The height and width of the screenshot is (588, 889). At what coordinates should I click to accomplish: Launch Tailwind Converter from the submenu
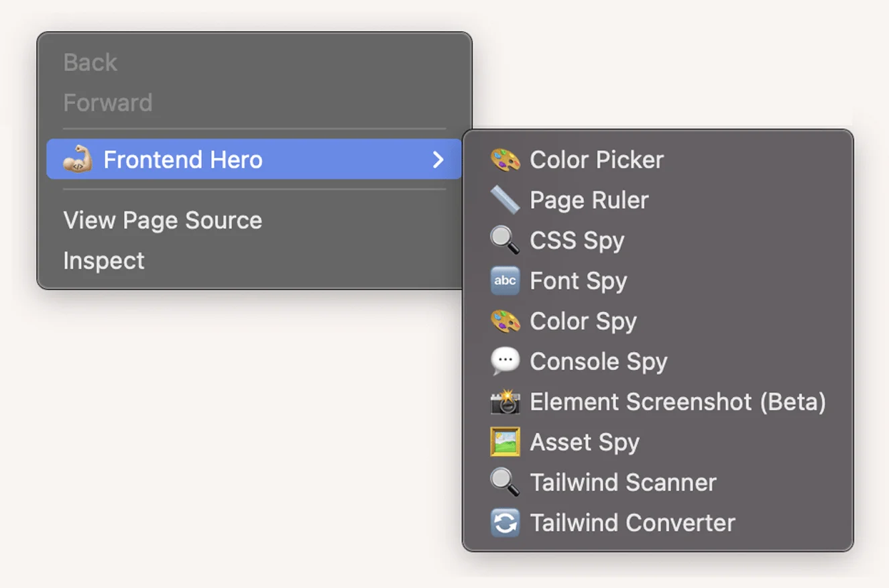pos(632,523)
